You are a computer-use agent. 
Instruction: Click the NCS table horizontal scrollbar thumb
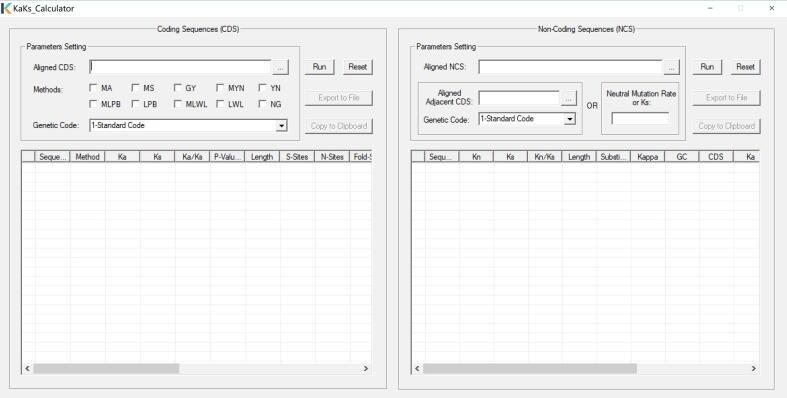(530, 368)
